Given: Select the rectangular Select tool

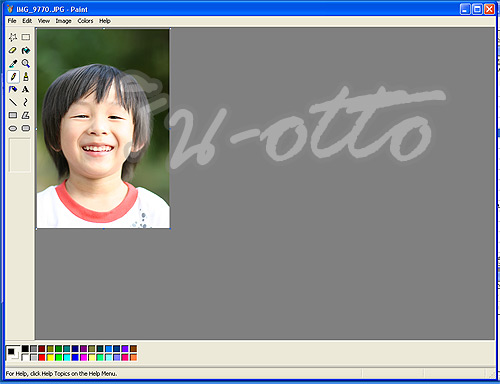Looking at the screenshot, I should click(26, 37).
